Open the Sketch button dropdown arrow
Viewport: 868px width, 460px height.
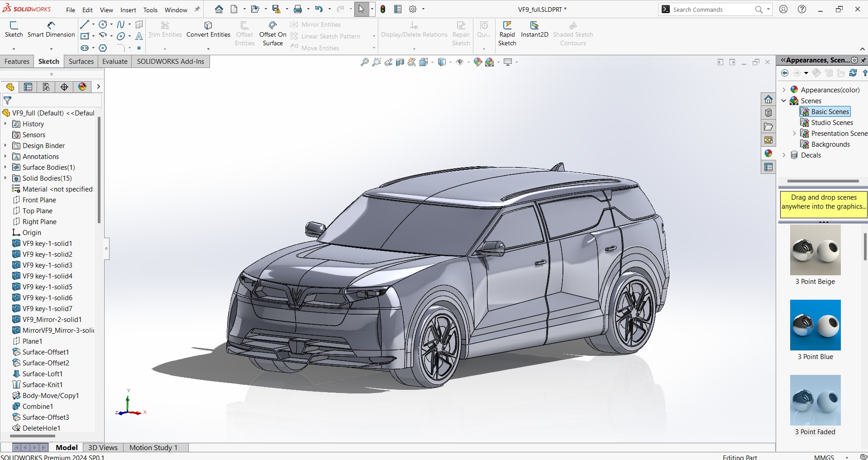(x=14, y=48)
